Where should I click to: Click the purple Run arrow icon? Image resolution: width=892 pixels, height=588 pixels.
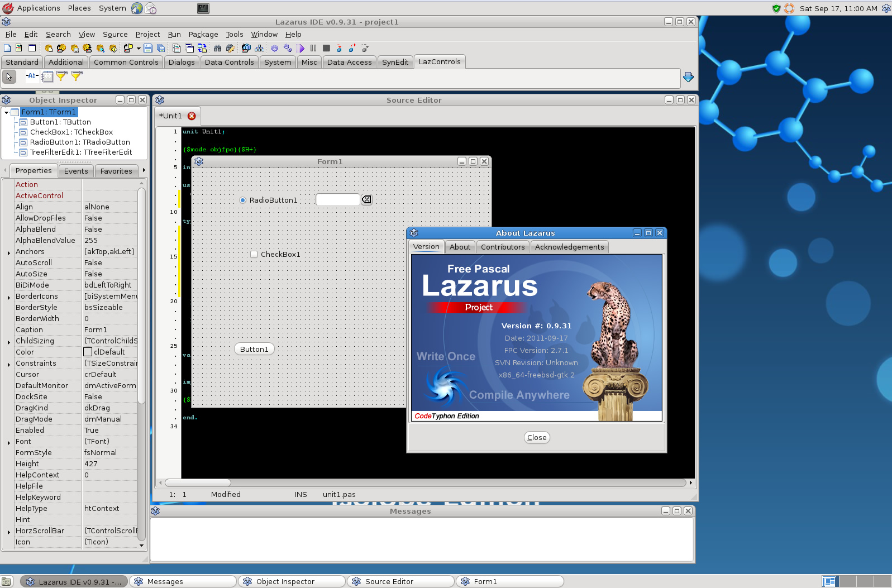(x=300, y=48)
